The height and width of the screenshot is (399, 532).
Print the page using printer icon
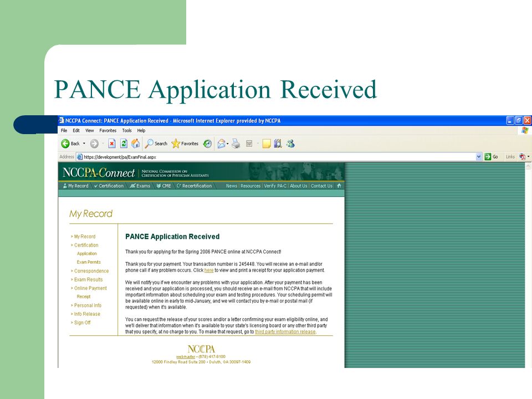(x=236, y=144)
